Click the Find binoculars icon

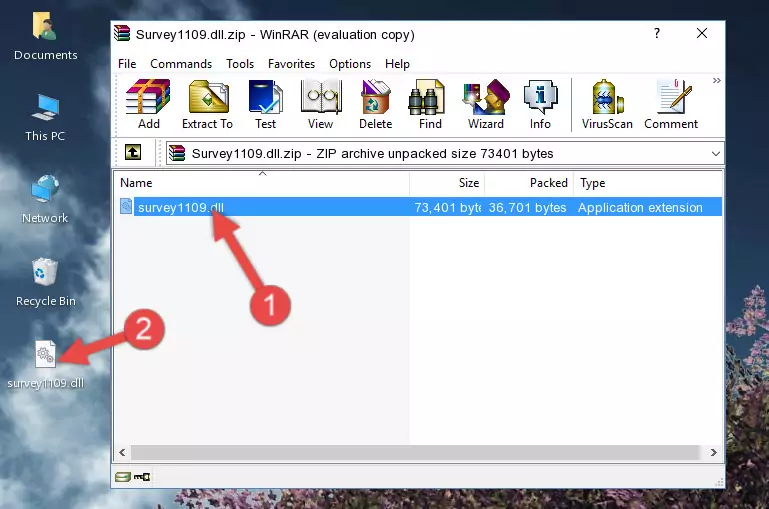(x=430, y=104)
